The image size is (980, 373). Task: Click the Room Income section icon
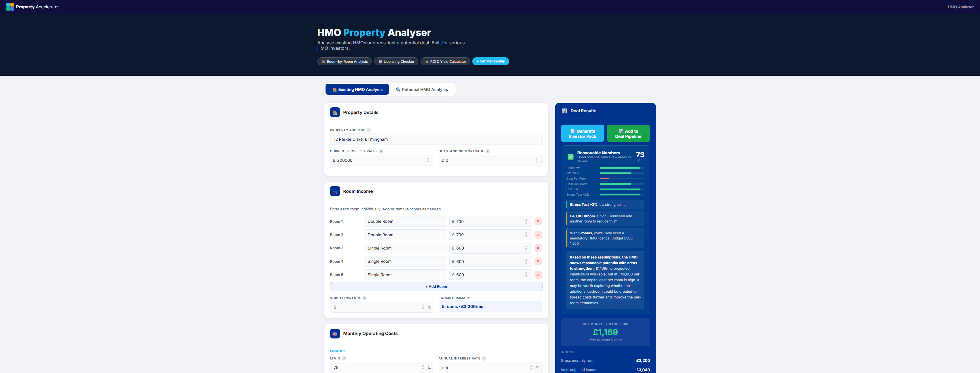pyautogui.click(x=335, y=191)
